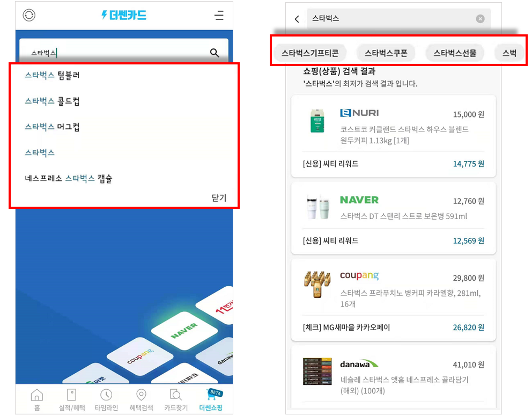532x415 pixels.
Task: Tap the partially visible 스벅 chip
Action: coord(509,53)
